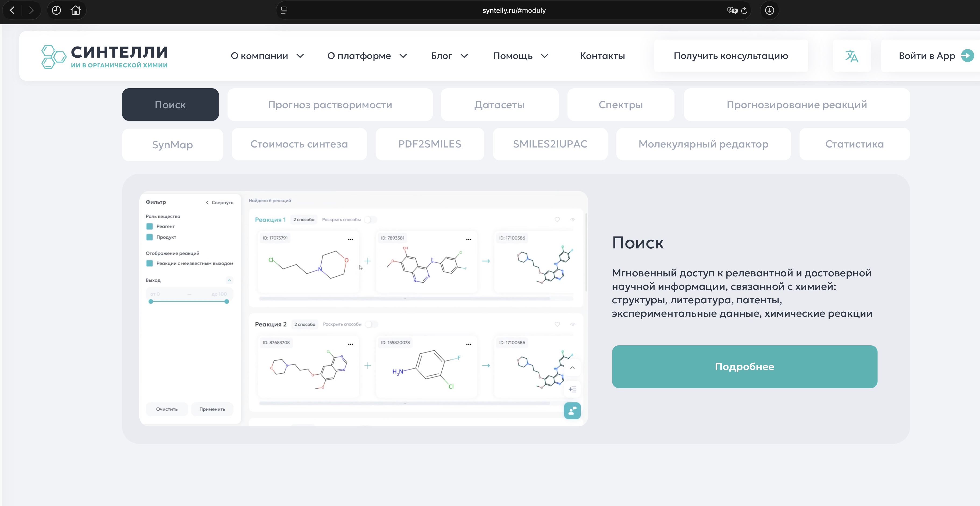Open the browser downloads icon
The width and height of the screenshot is (980, 506).
[x=769, y=10]
